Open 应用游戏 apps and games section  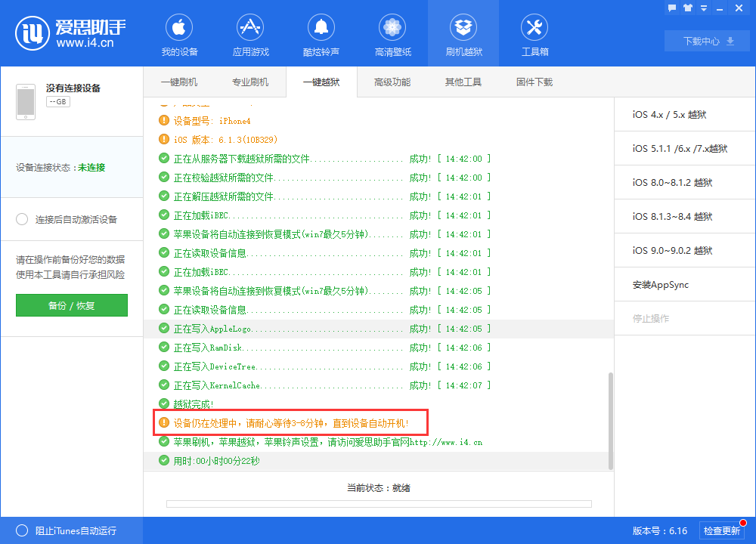coord(251,35)
